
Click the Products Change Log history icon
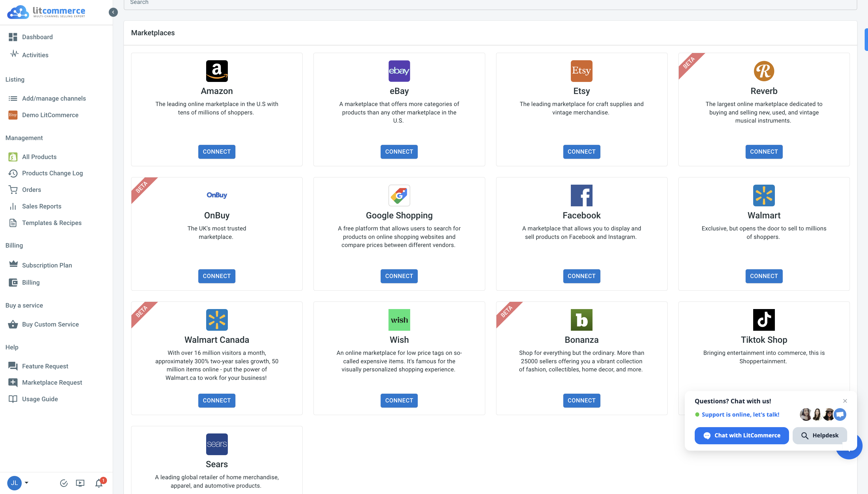[13, 174]
